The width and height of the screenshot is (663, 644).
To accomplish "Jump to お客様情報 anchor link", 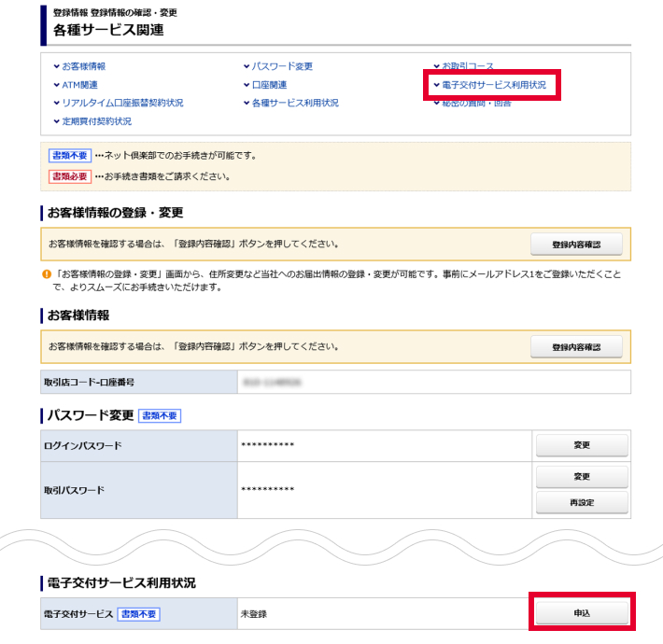I will click(x=84, y=66).
